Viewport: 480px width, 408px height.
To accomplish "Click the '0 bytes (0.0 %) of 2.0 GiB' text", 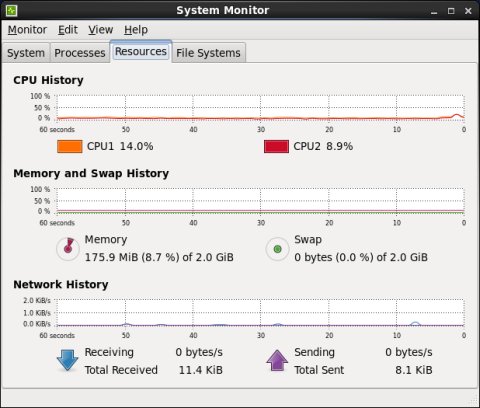I will pos(361,257).
